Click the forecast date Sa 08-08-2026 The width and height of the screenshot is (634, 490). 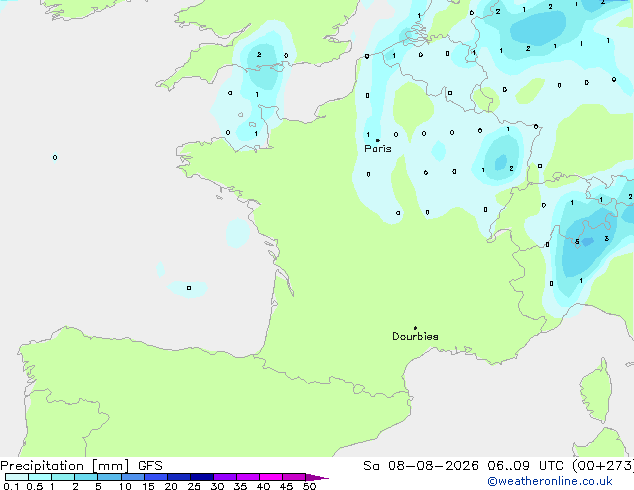coord(421,466)
